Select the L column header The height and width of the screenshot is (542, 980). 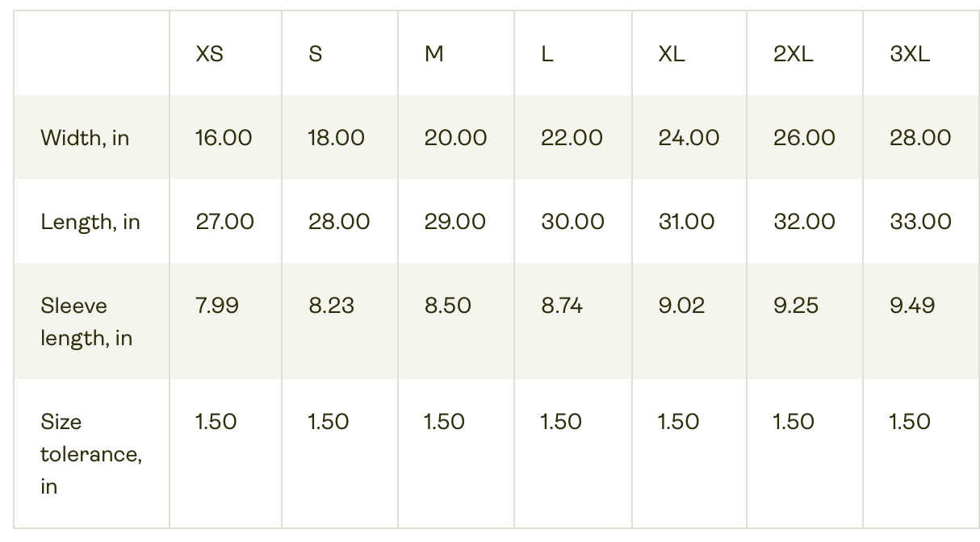[547, 54]
